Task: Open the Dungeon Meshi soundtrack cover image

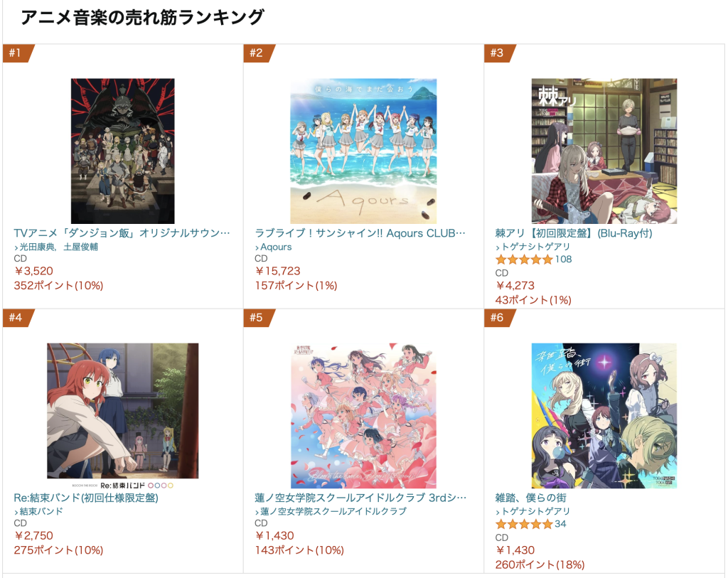Action: [x=122, y=151]
